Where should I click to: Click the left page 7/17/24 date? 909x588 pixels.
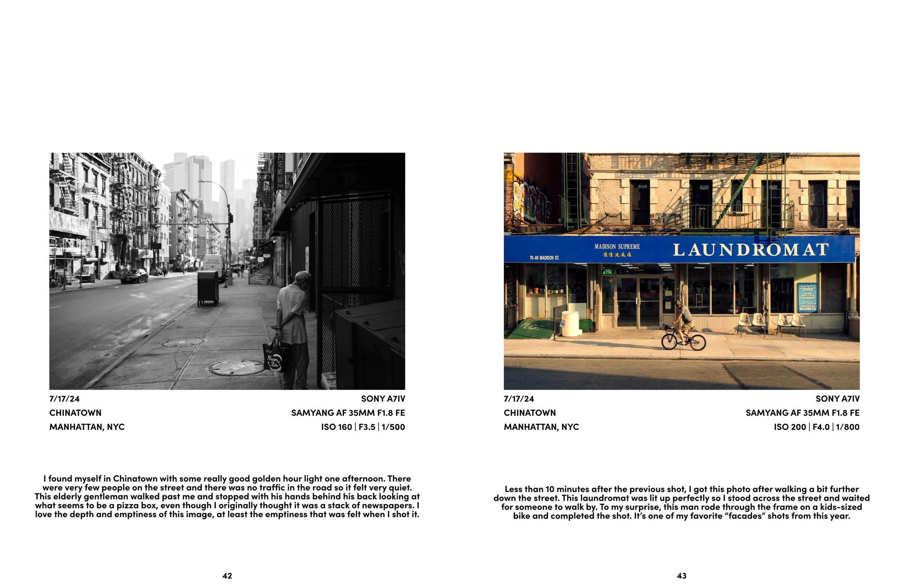pyautogui.click(x=64, y=399)
